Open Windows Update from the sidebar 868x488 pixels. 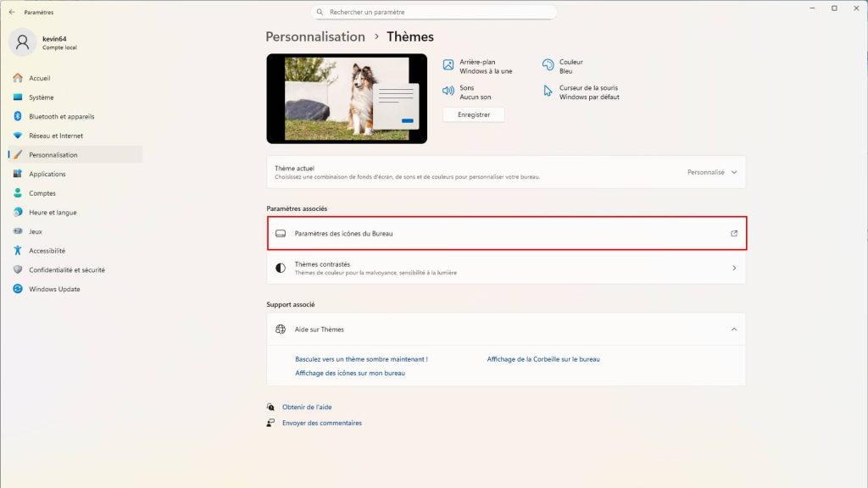(x=50, y=288)
